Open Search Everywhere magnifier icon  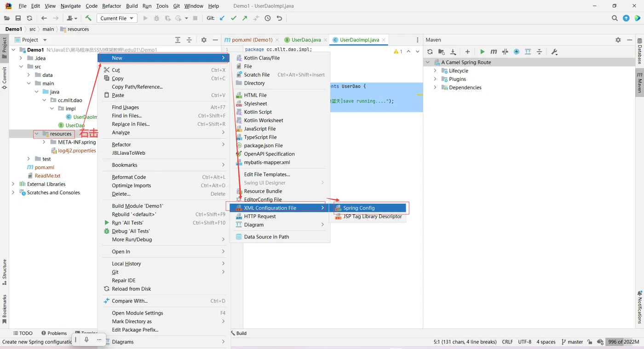[x=615, y=18]
